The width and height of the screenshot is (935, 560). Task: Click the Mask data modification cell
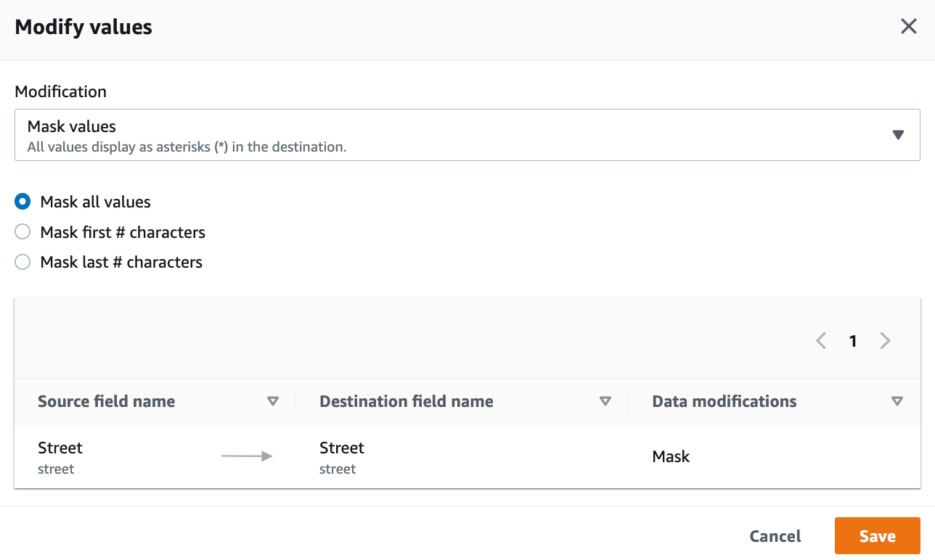tap(671, 456)
